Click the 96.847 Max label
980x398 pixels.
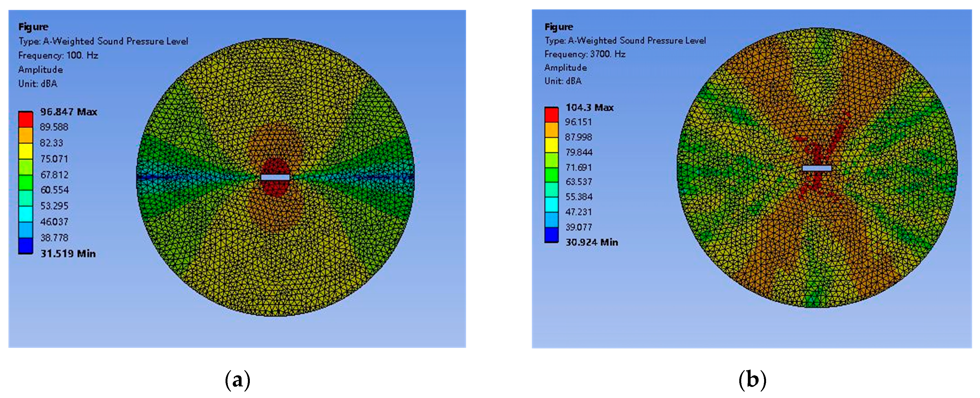[68, 112]
